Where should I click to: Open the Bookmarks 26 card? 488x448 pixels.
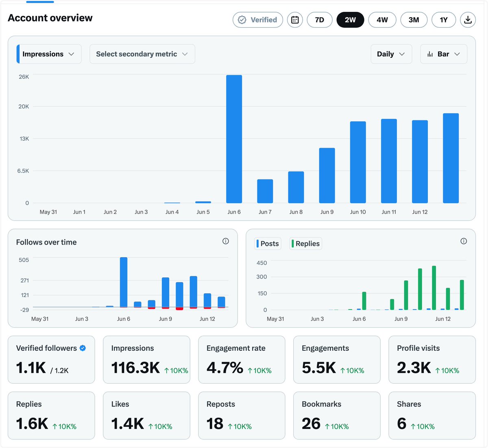click(x=337, y=415)
